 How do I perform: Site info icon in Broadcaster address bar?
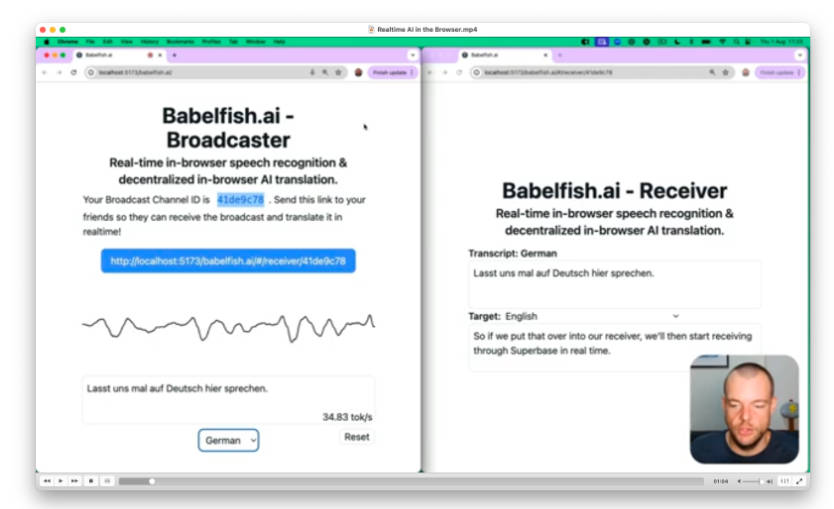(x=91, y=72)
